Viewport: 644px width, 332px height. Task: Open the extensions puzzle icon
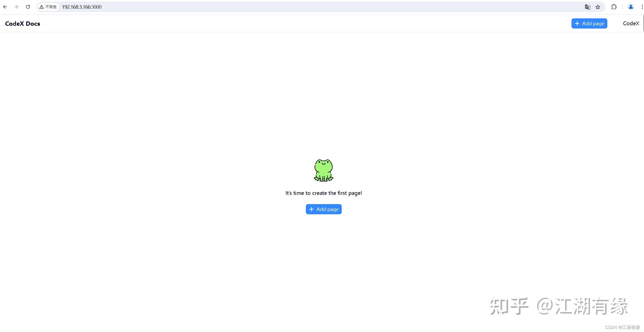pos(614,7)
